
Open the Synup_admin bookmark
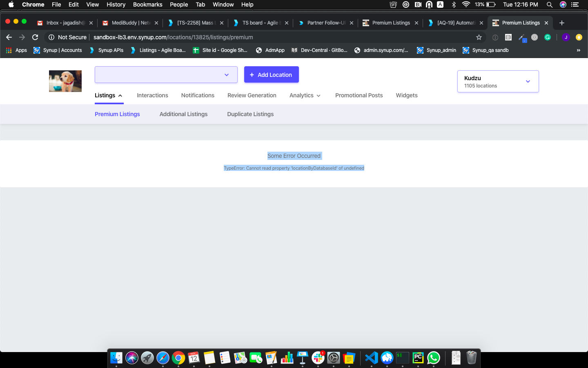(437, 50)
